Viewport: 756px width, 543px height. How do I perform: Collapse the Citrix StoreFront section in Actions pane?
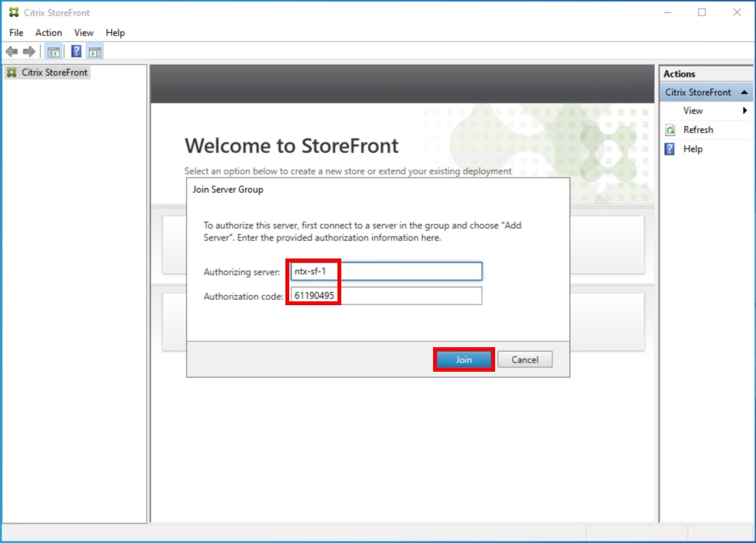743,92
